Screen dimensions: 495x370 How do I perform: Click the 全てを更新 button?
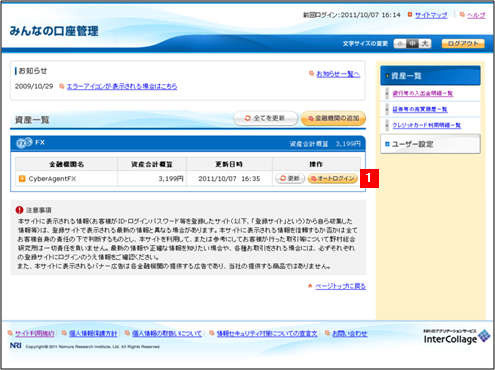[266, 118]
